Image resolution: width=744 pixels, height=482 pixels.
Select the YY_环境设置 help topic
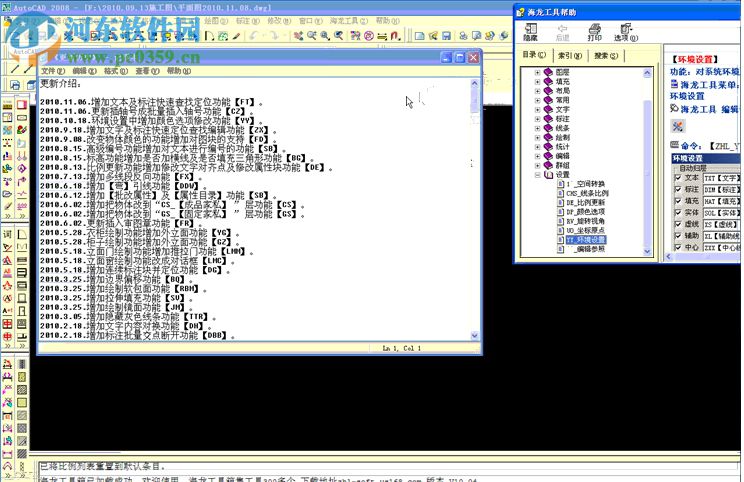586,240
